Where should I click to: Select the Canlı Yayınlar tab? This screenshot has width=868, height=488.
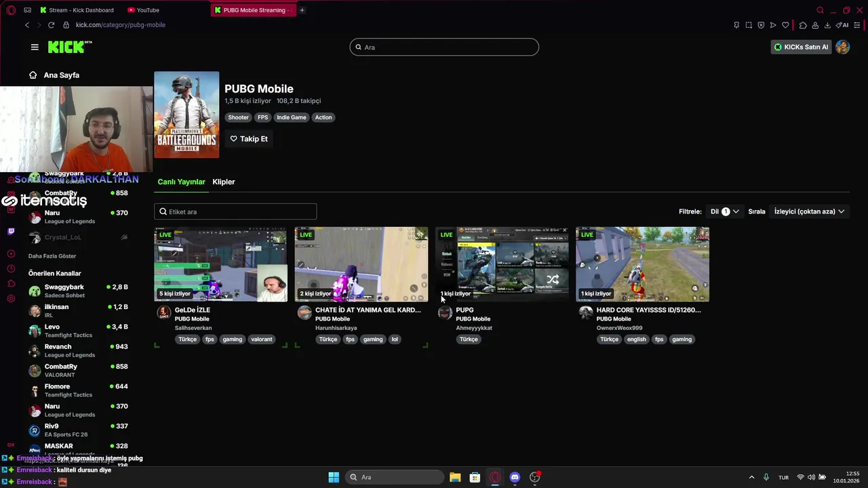[181, 182]
